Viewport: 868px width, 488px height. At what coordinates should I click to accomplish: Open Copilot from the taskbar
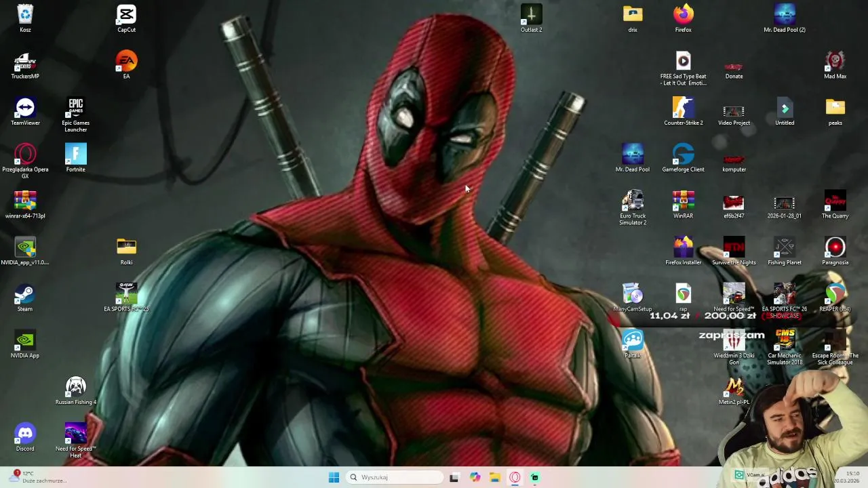pyautogui.click(x=475, y=477)
